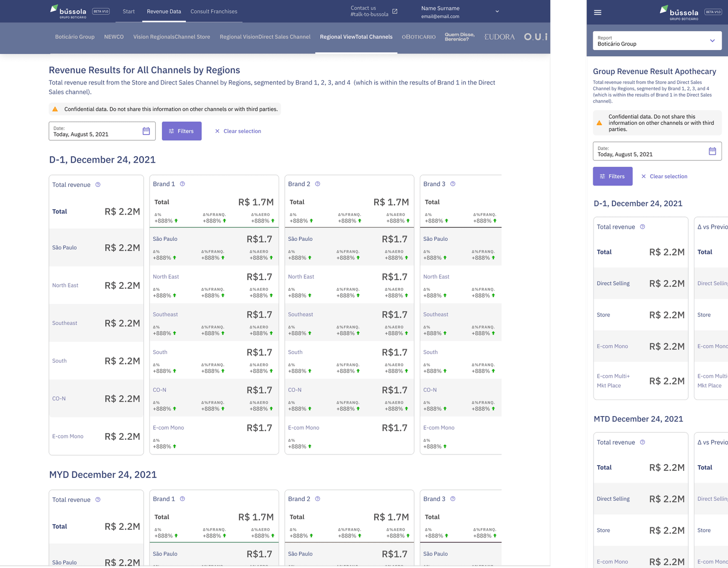Show help for Brand 2 in the D-1 section

coord(318,184)
